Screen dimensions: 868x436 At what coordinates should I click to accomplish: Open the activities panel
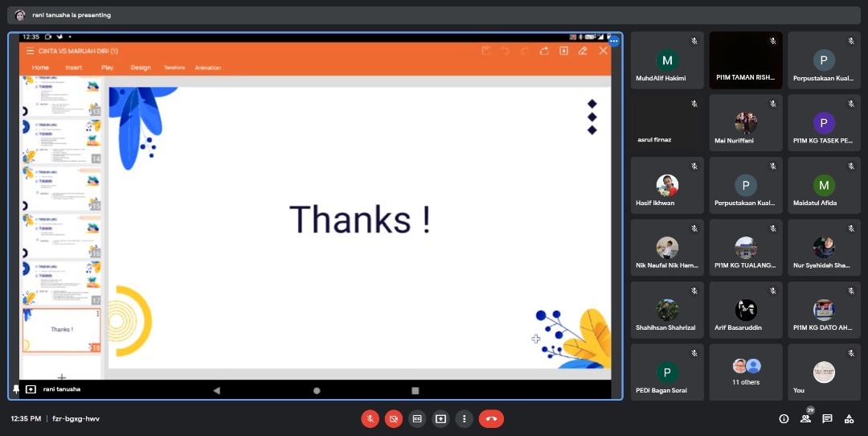[849, 418]
